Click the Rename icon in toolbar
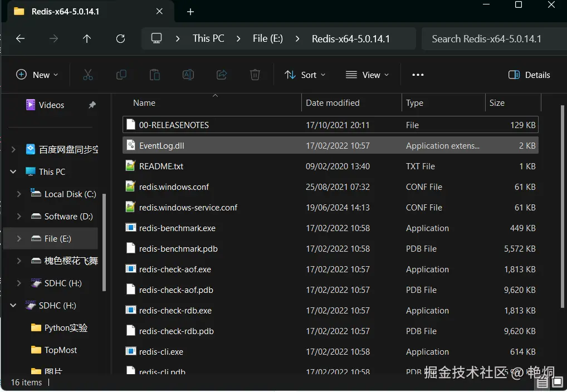Image resolution: width=567 pixels, height=392 pixels. point(188,75)
